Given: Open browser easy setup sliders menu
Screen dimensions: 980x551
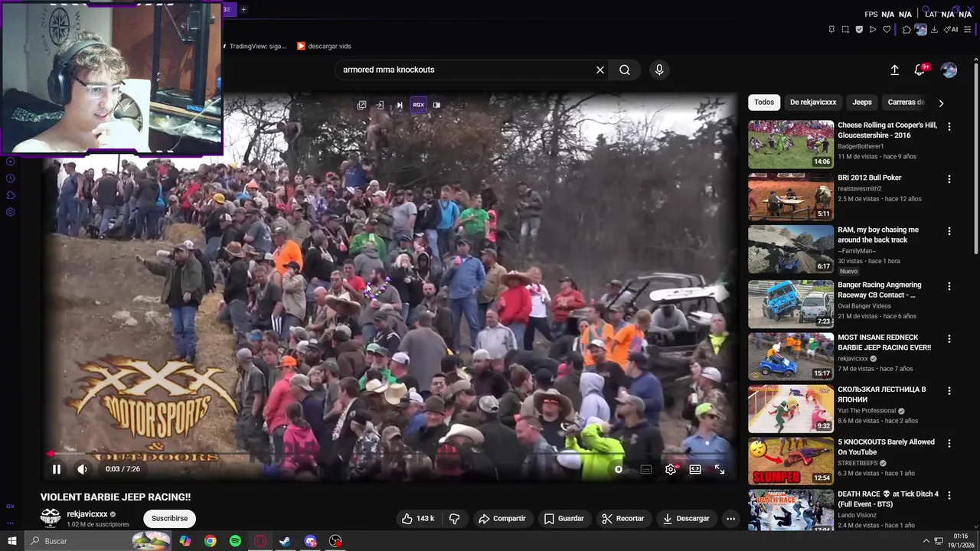Looking at the screenshot, I should point(968,30).
